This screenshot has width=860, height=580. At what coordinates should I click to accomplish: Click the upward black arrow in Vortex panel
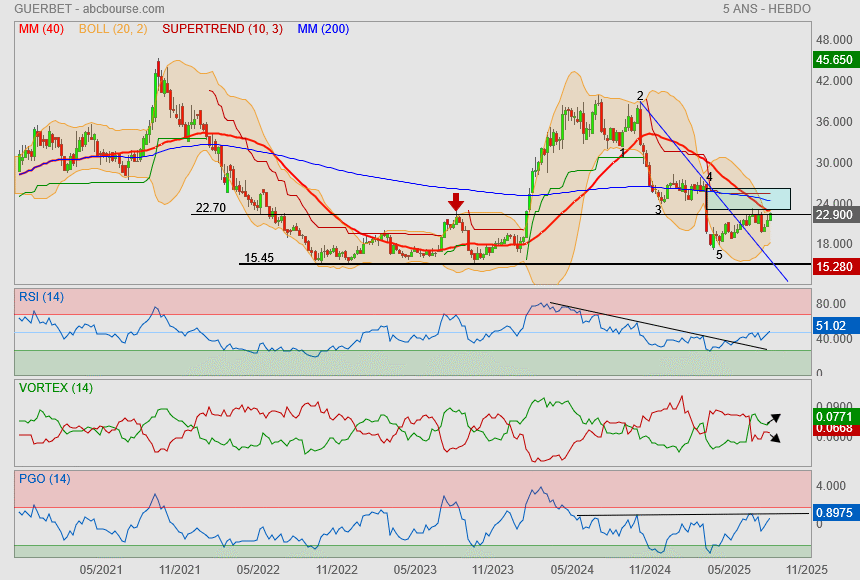click(x=774, y=417)
